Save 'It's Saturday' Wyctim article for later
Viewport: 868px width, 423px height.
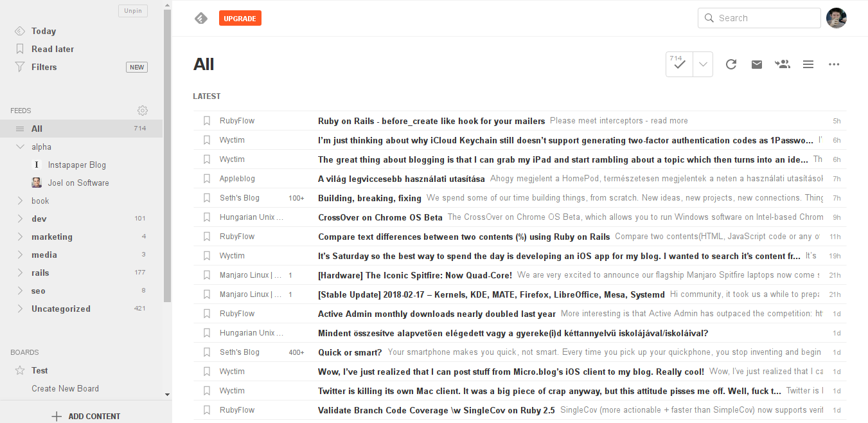click(207, 256)
